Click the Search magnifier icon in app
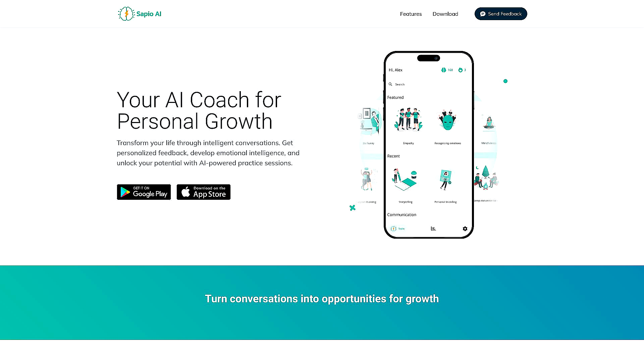Screen dimensions: 644x362 click(390, 84)
